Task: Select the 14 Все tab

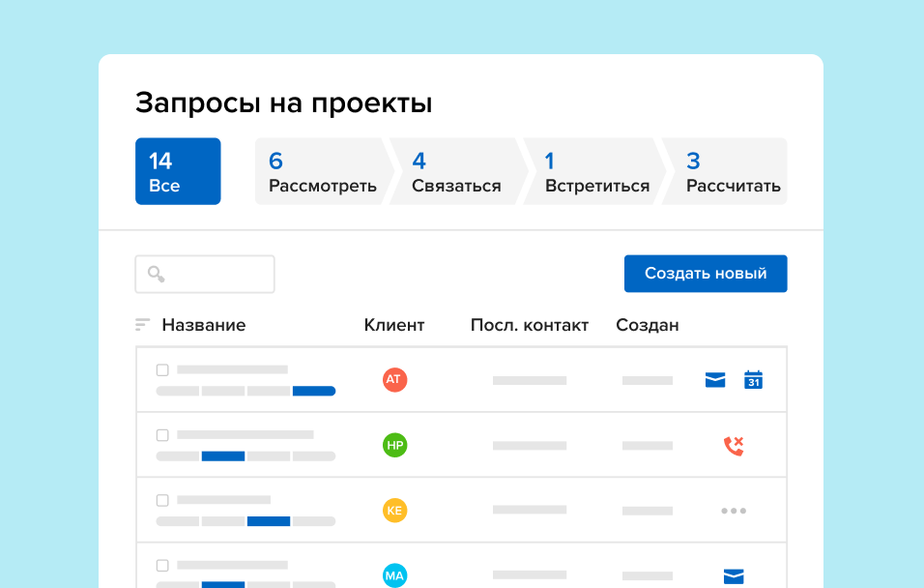Action: (178, 171)
